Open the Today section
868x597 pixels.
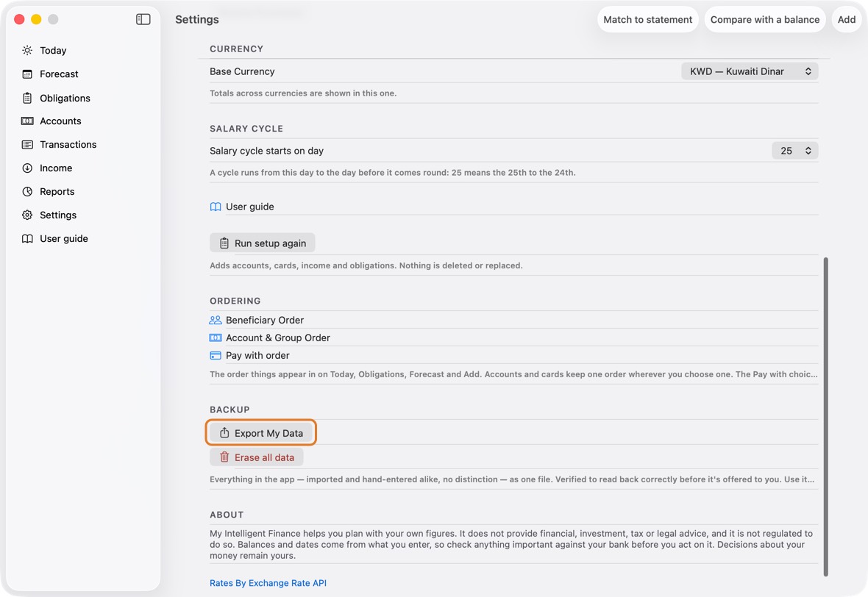[x=53, y=50]
